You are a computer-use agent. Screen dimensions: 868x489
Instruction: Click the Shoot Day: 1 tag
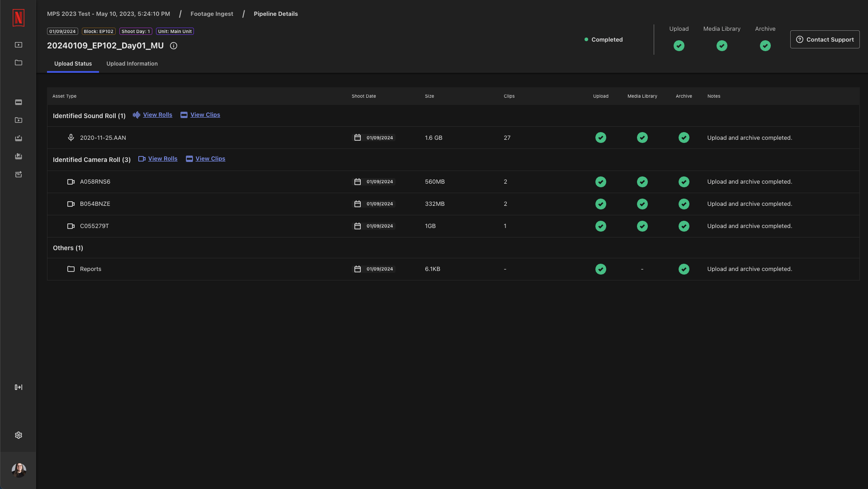136,31
